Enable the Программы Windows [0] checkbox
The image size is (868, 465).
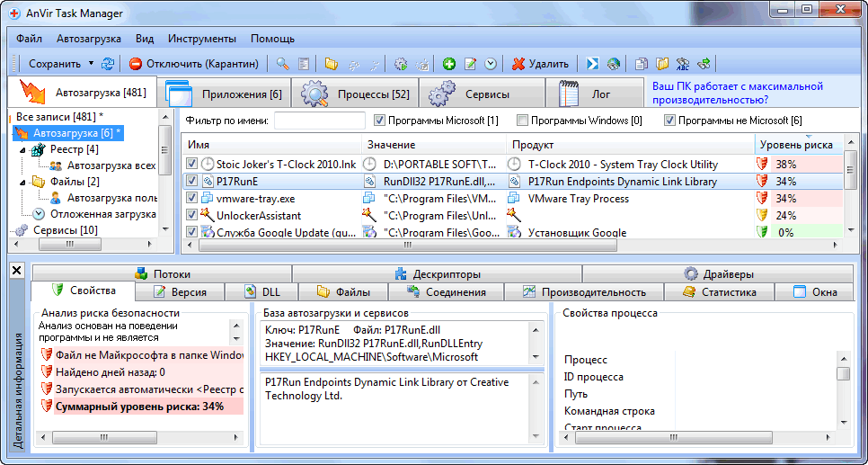522,121
